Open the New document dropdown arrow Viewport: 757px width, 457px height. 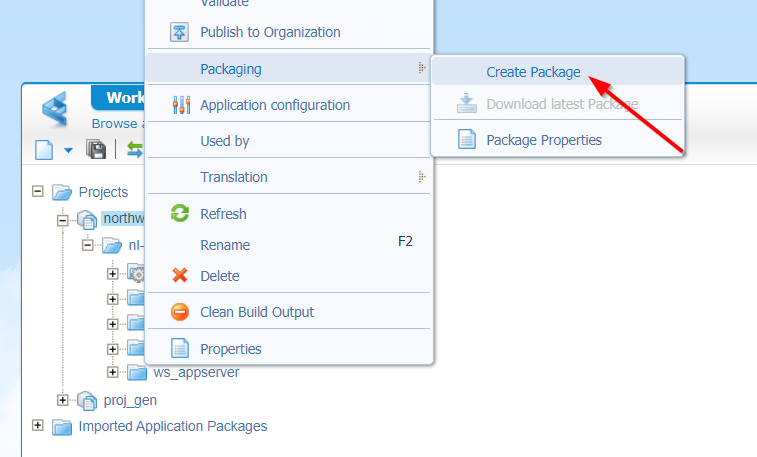[68, 151]
